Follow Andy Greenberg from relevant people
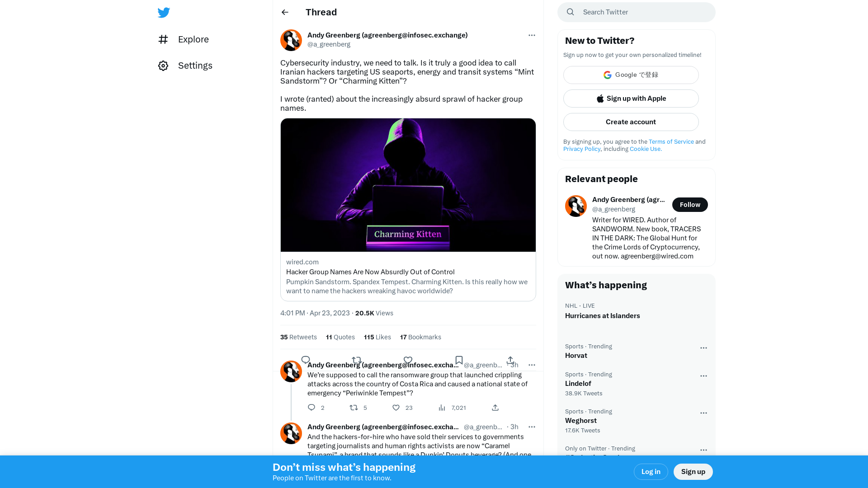 pos(690,204)
